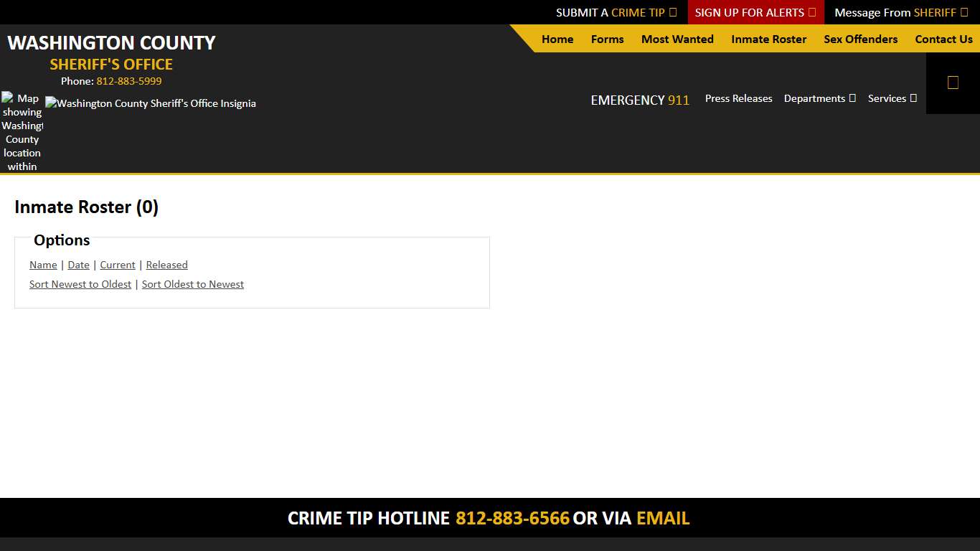980x551 pixels.
Task: Open the Sex Offenders page
Action: (860, 39)
